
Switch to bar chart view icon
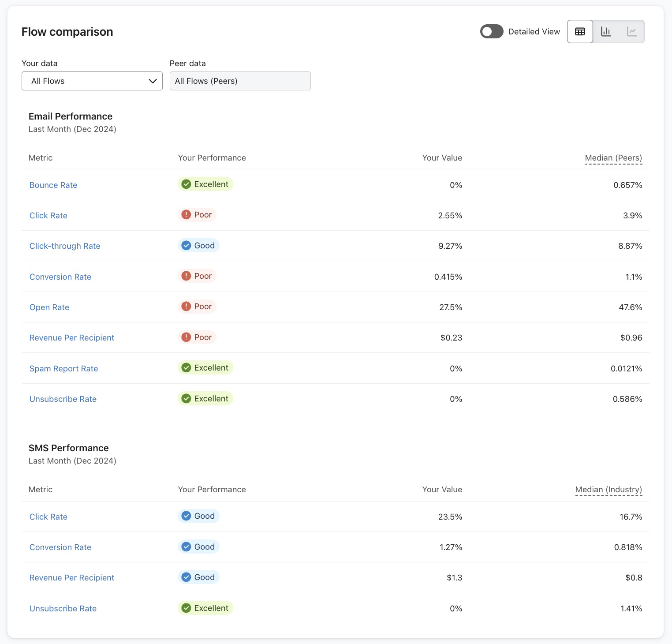606,32
